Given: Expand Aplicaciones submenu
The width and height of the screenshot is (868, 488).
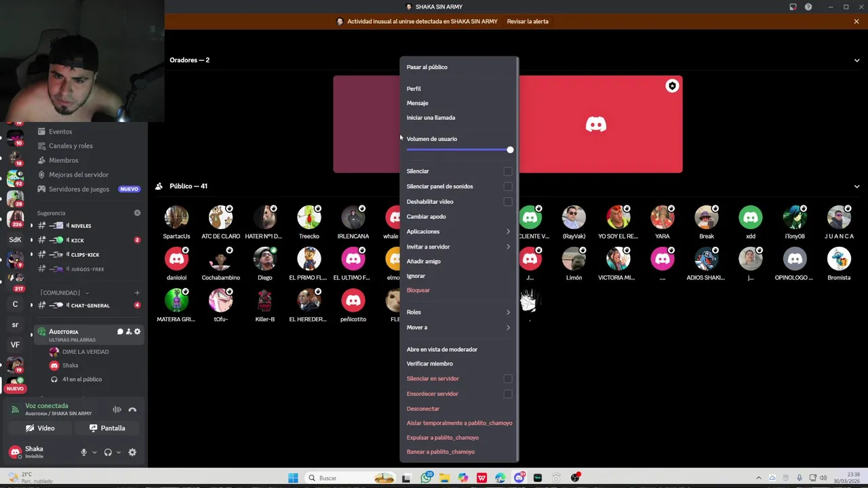Looking at the screenshot, I should [458, 232].
